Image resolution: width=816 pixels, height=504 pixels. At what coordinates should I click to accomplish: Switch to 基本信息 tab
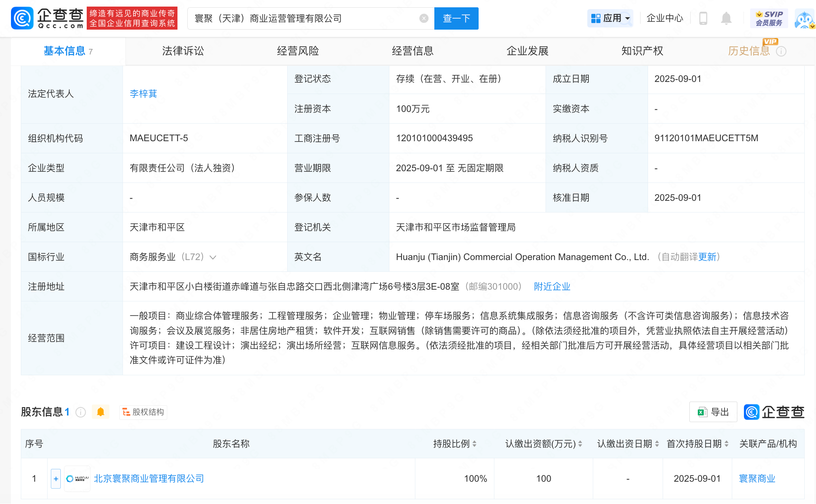68,51
